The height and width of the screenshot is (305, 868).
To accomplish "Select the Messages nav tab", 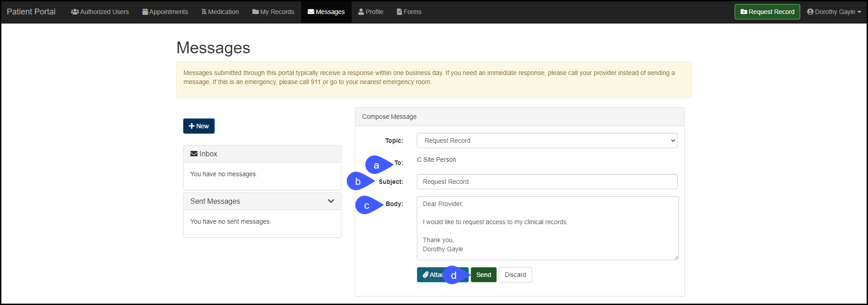I will (326, 12).
